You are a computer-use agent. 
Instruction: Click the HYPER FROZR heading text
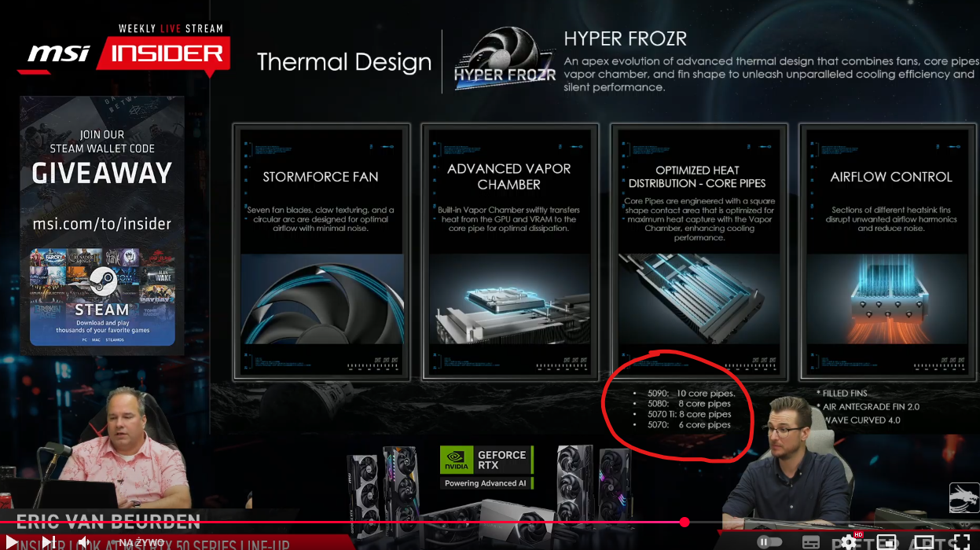point(626,38)
